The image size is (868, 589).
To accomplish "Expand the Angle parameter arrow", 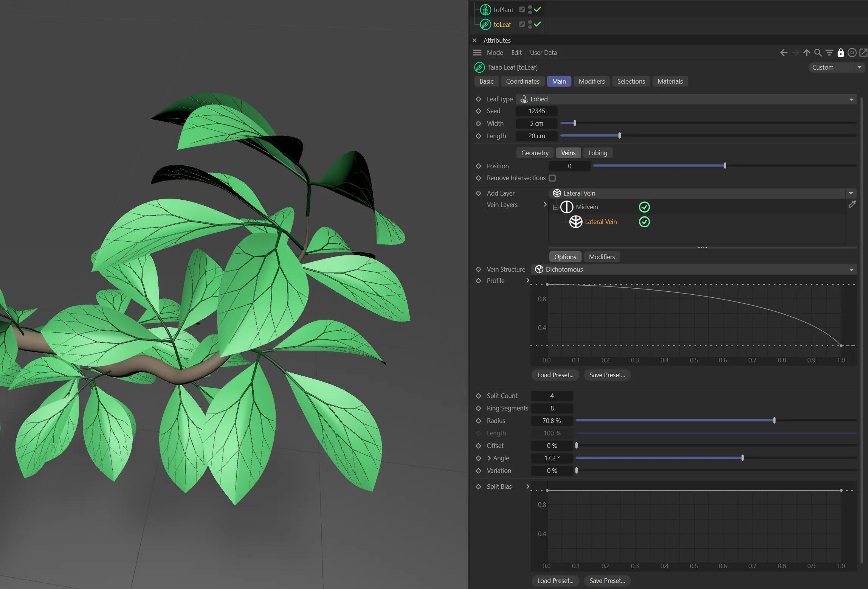I will click(489, 458).
